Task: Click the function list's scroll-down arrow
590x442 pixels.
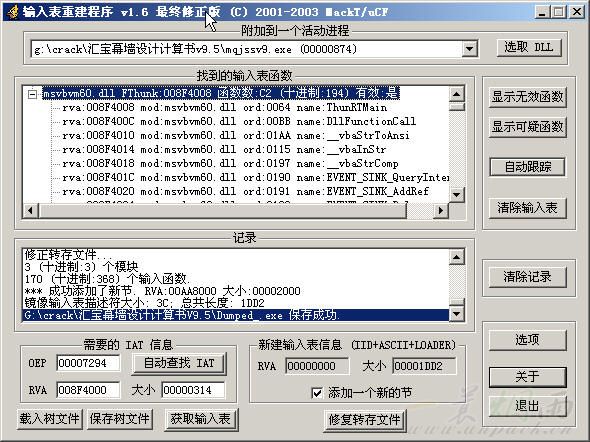Action: tap(457, 194)
